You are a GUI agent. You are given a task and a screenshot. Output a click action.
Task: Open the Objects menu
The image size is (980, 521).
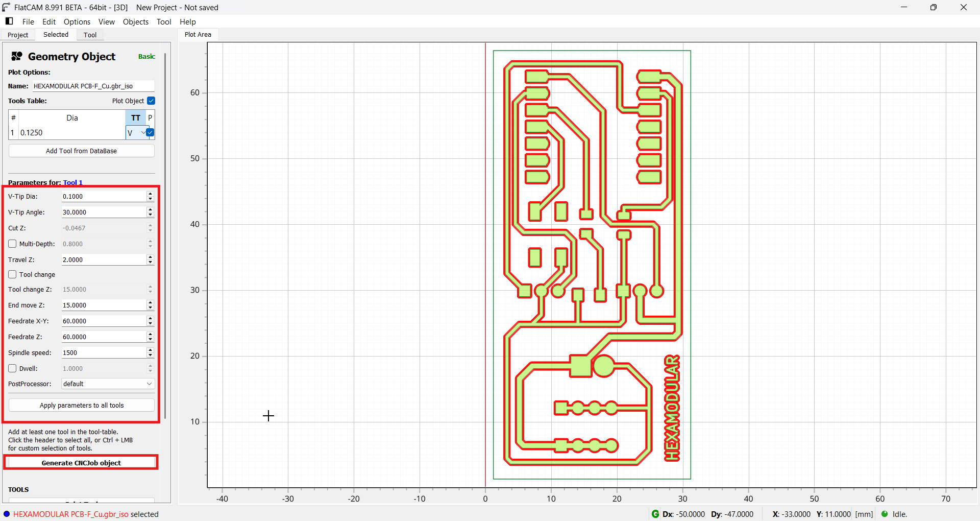point(136,21)
